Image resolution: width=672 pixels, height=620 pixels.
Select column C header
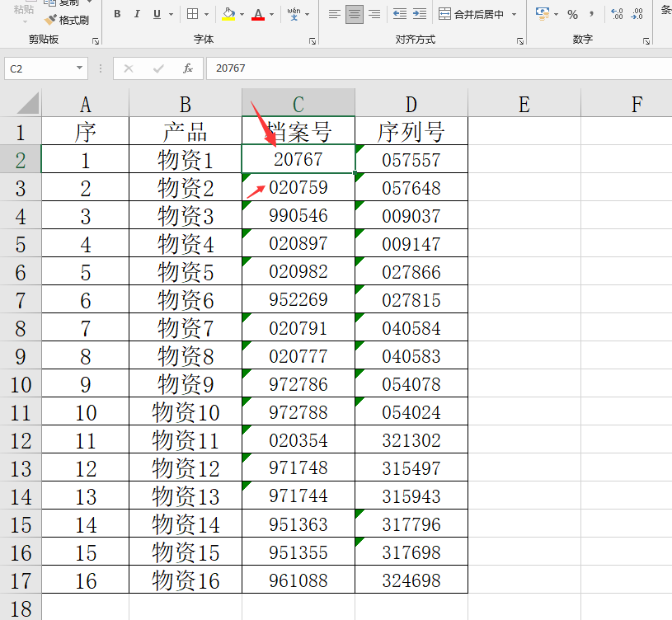click(298, 104)
